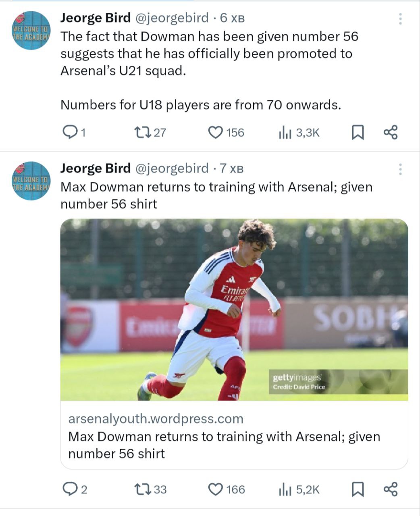The height and width of the screenshot is (516, 420).
Task: Open more options for the top tweet
Action: click(x=400, y=19)
